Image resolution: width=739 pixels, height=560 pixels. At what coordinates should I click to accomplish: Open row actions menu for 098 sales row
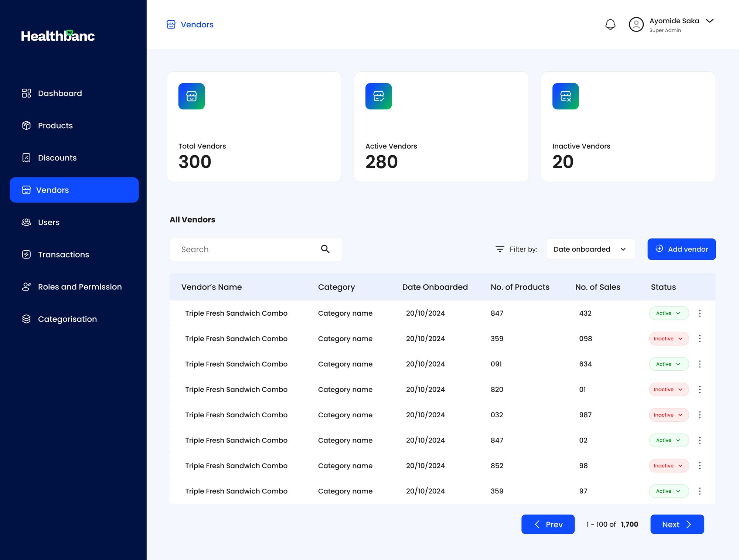(699, 339)
